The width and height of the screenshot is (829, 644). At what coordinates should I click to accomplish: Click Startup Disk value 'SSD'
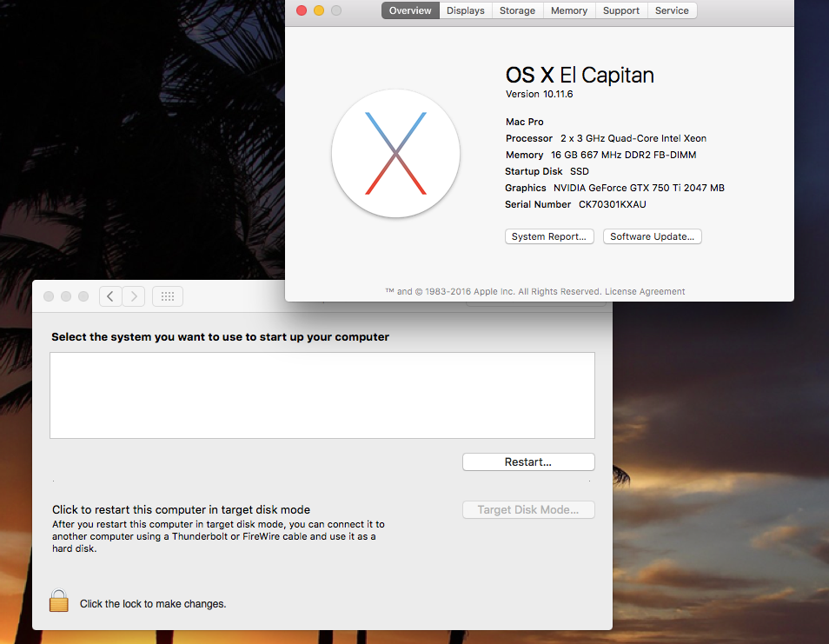[x=580, y=171]
